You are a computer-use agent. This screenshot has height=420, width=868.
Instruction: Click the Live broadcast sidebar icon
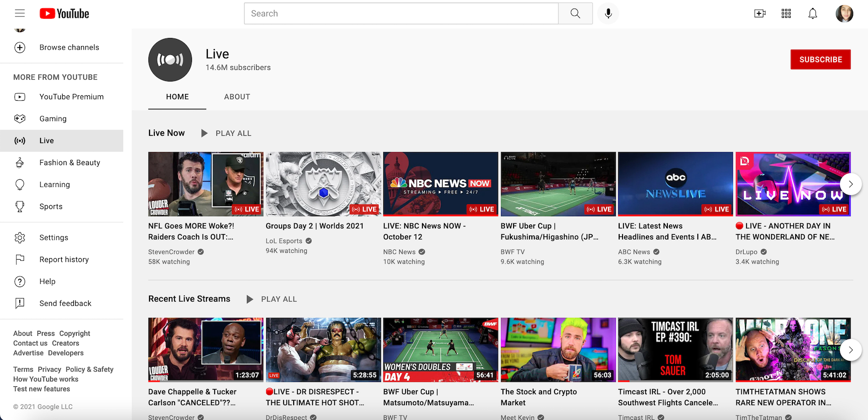(x=20, y=141)
